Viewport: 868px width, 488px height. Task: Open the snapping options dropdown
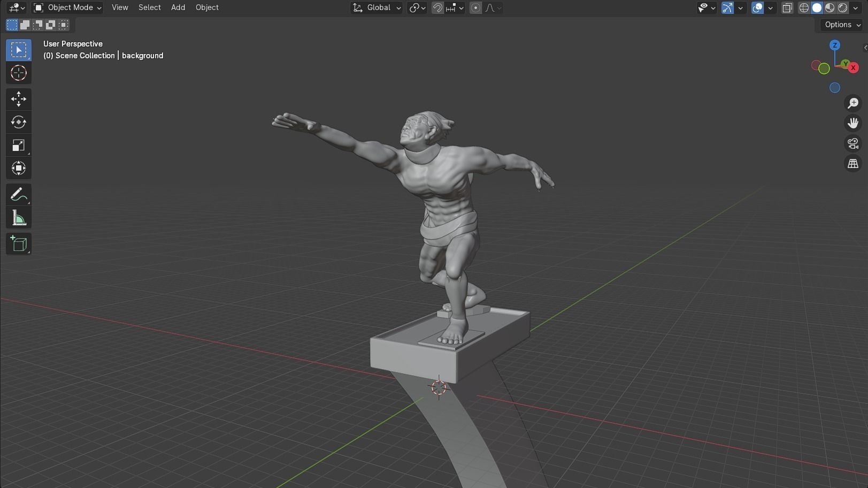455,7
